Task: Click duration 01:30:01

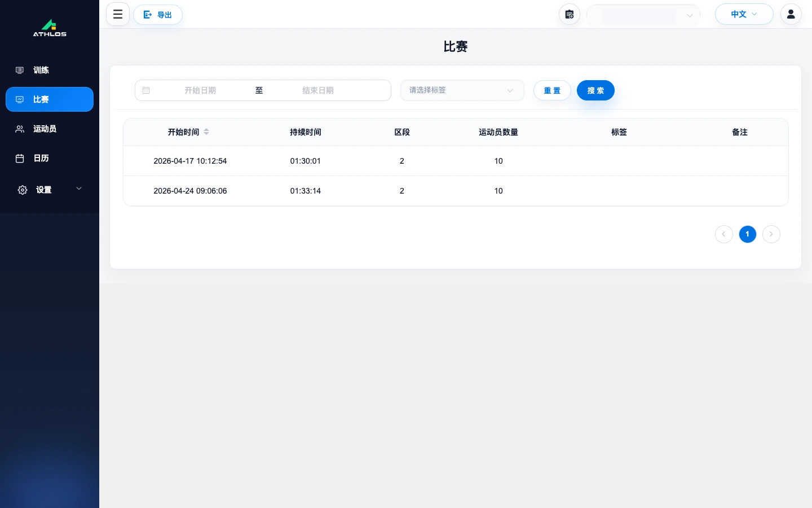Action: (x=306, y=161)
